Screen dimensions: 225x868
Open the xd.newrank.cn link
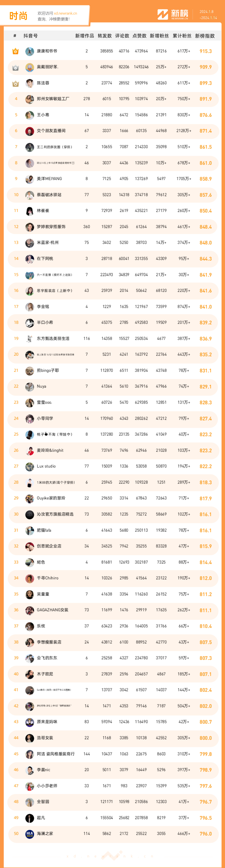[65, 14]
